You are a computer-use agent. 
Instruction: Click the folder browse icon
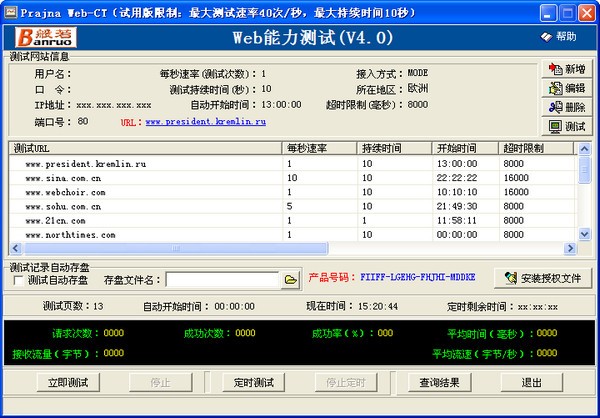coord(290,280)
